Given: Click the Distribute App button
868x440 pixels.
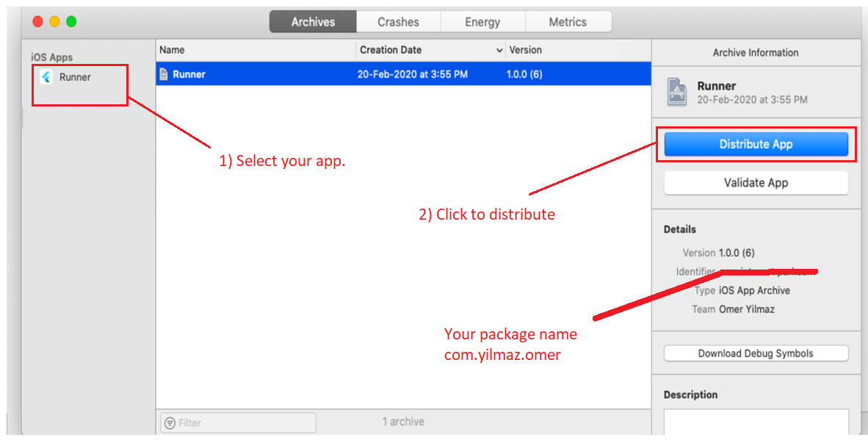Looking at the screenshot, I should tap(756, 145).
